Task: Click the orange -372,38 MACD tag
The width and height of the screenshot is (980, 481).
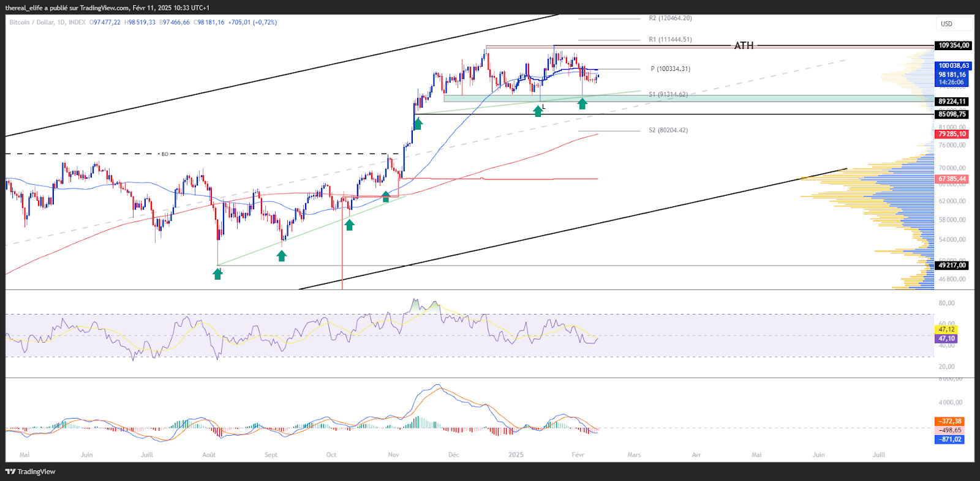Action: [950, 421]
